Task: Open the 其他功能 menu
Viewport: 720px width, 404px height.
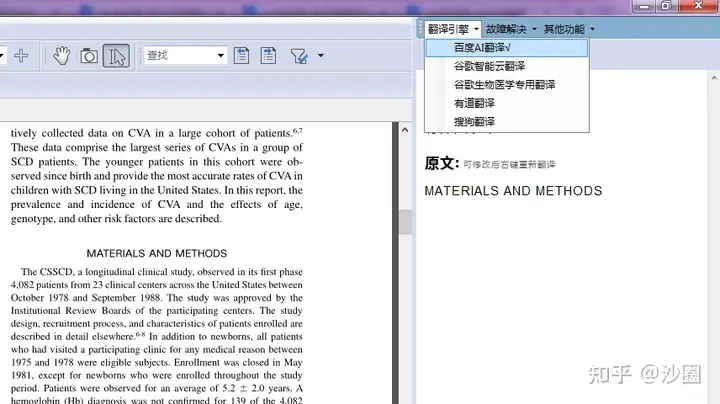Action: (x=569, y=29)
